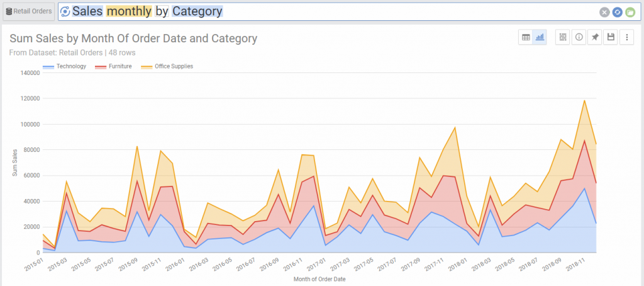Screen dimensions: 644x286
Task: Click the 'monthly' keyword in the query
Action: [x=129, y=11]
